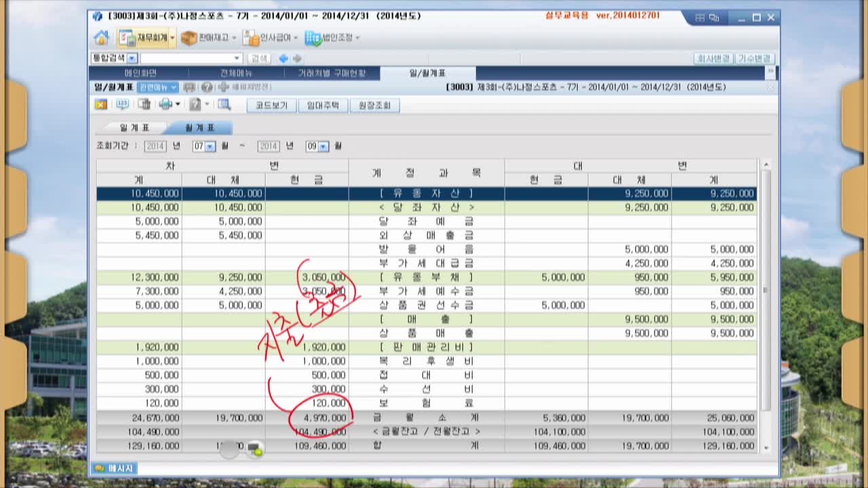
Task: Open the start month 07 dropdown
Action: click(210, 146)
